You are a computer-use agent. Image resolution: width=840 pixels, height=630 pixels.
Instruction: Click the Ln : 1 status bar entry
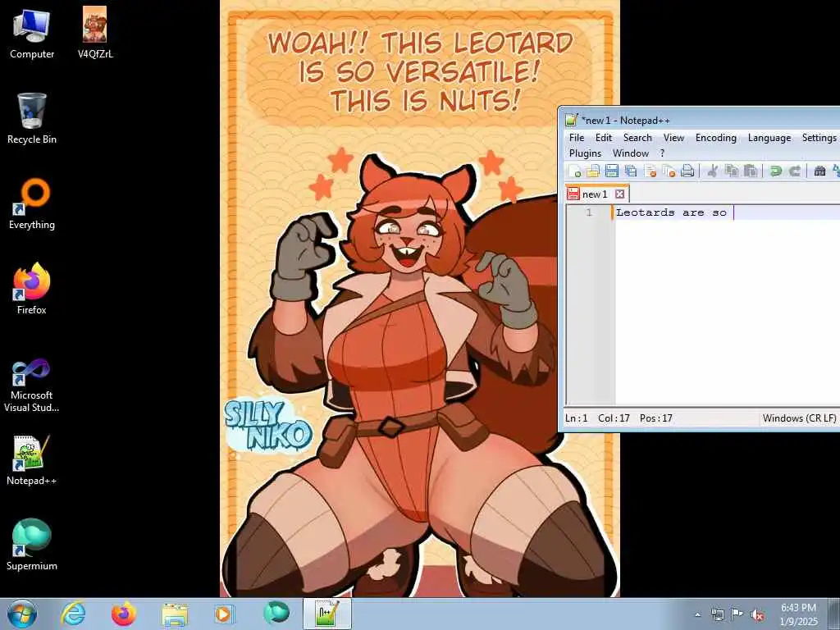(577, 418)
